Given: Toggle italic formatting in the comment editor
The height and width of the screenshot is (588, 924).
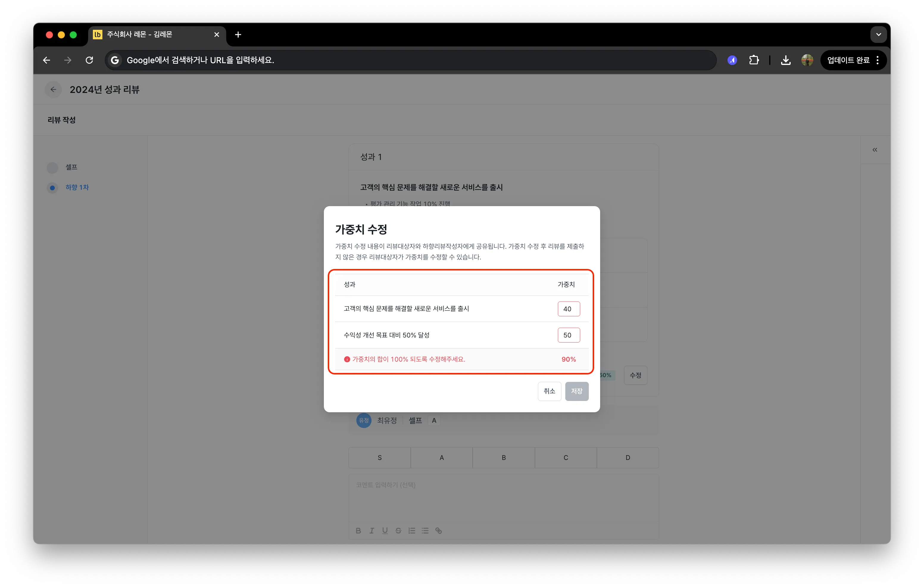Looking at the screenshot, I should 372,531.
